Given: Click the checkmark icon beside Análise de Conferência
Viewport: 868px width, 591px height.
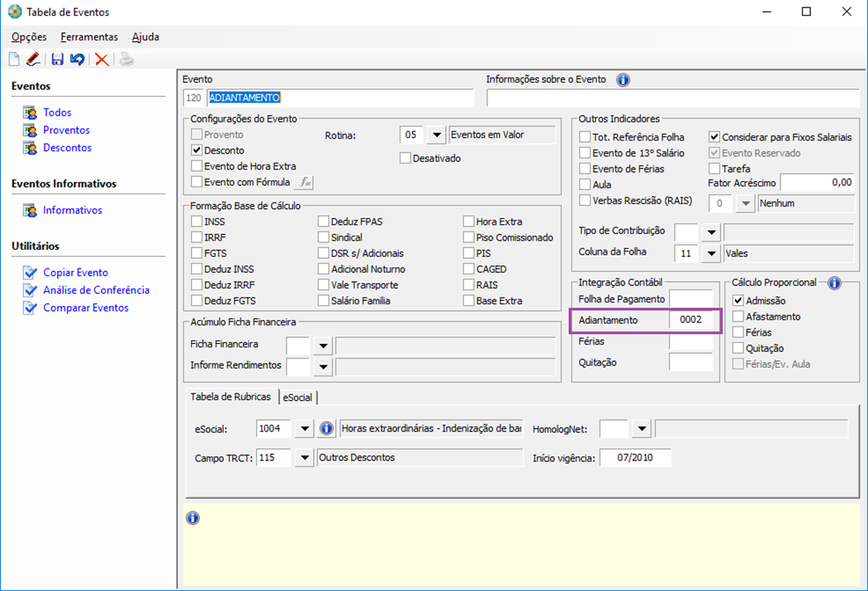Looking at the screenshot, I should click(x=30, y=290).
